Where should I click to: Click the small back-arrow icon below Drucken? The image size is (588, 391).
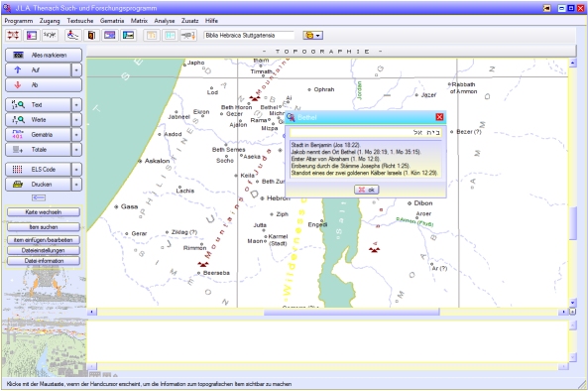tap(39, 197)
